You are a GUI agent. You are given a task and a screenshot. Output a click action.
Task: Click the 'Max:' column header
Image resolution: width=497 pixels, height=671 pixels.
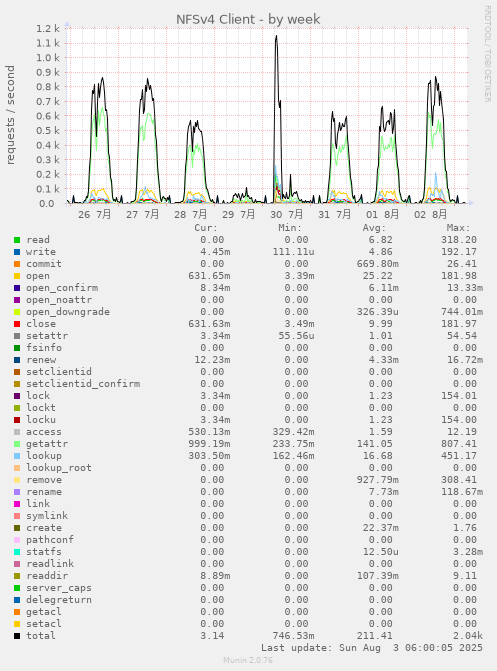pos(458,228)
